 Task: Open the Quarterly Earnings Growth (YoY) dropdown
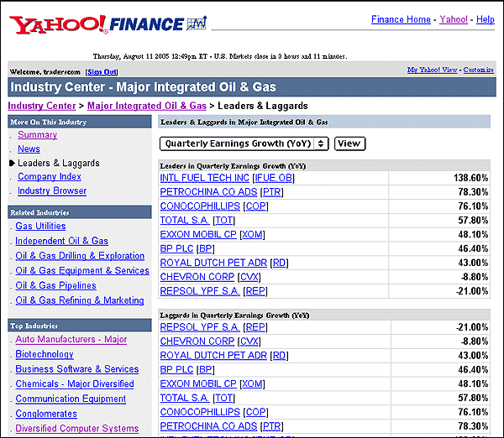244,143
